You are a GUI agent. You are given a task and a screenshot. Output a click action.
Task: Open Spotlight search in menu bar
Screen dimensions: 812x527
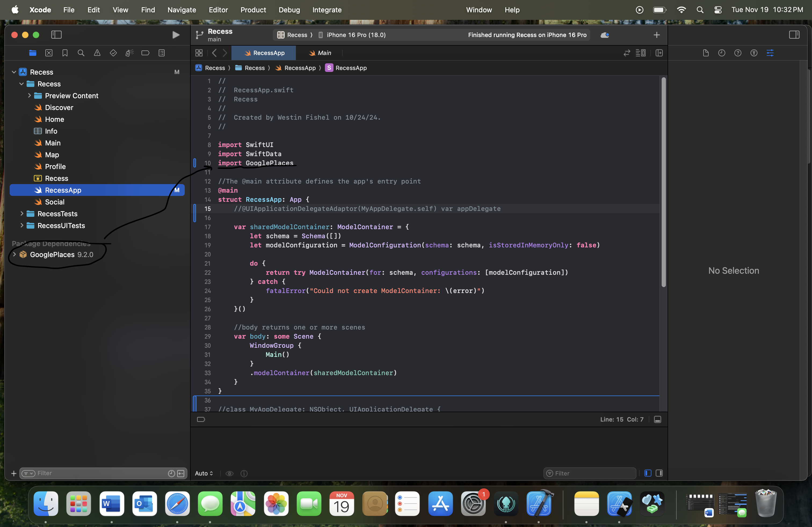click(700, 10)
